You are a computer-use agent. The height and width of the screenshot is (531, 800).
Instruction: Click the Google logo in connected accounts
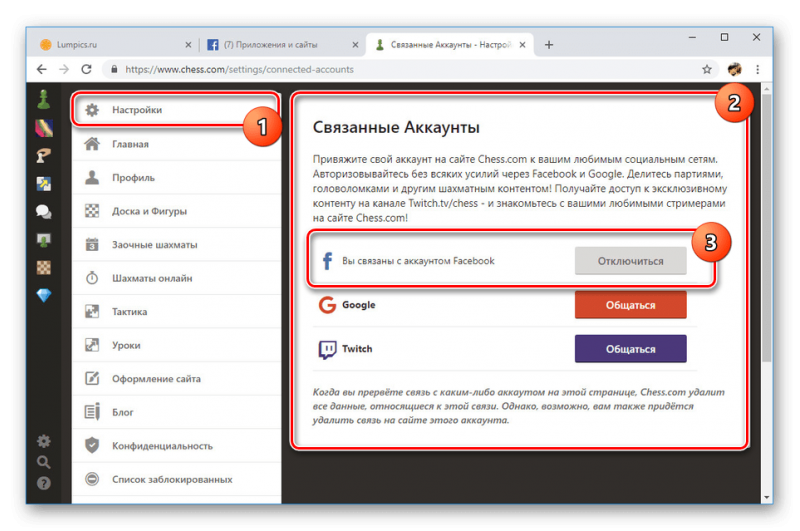point(327,305)
